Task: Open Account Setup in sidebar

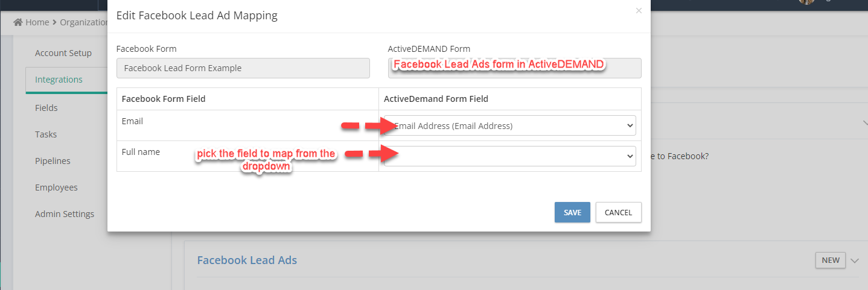Action: [63, 53]
